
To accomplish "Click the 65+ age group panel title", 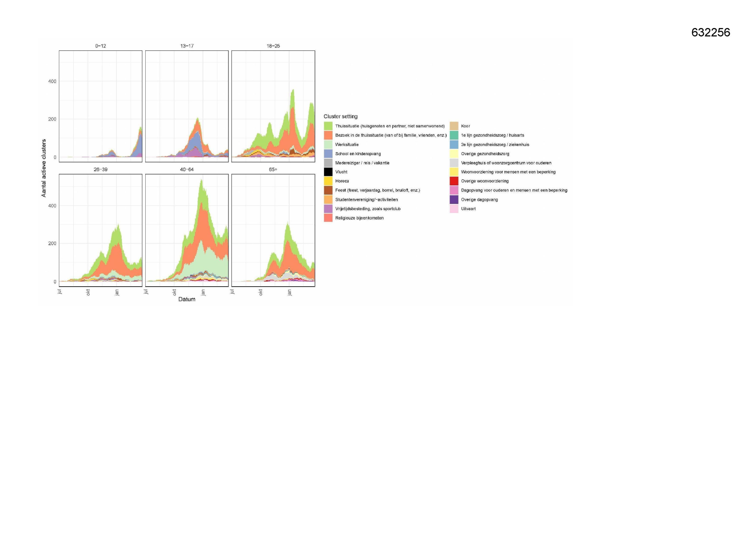I will tap(273, 169).
